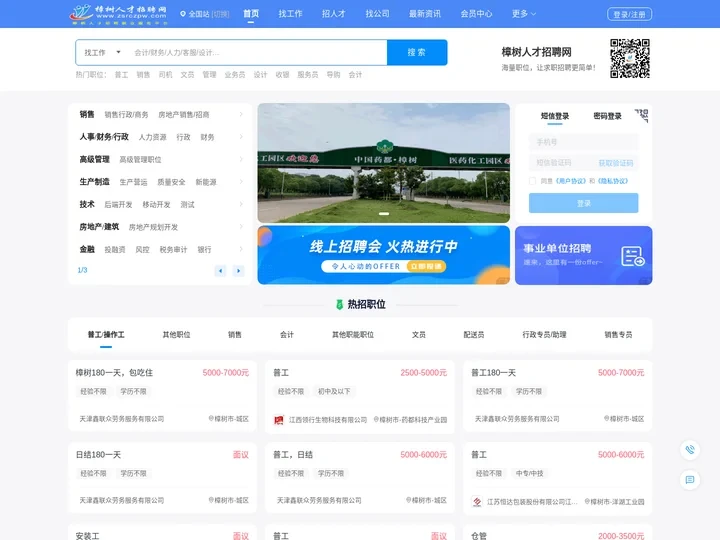Open the 招人才 nav item
The image size is (720, 540).
333,14
